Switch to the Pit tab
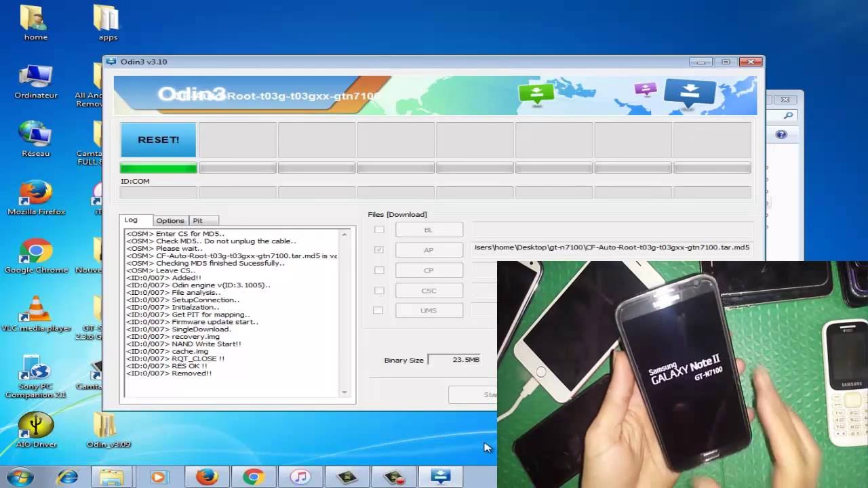This screenshot has width=868, height=488. (203, 221)
